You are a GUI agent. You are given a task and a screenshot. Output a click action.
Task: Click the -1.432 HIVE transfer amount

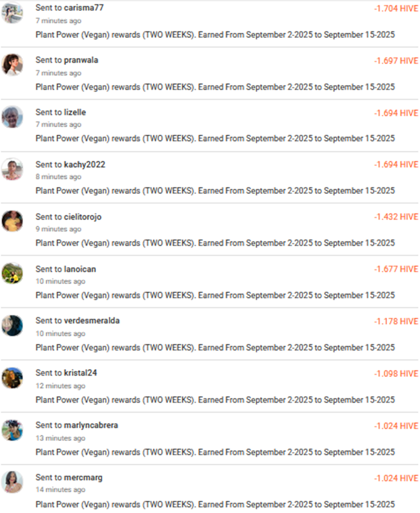(x=396, y=217)
